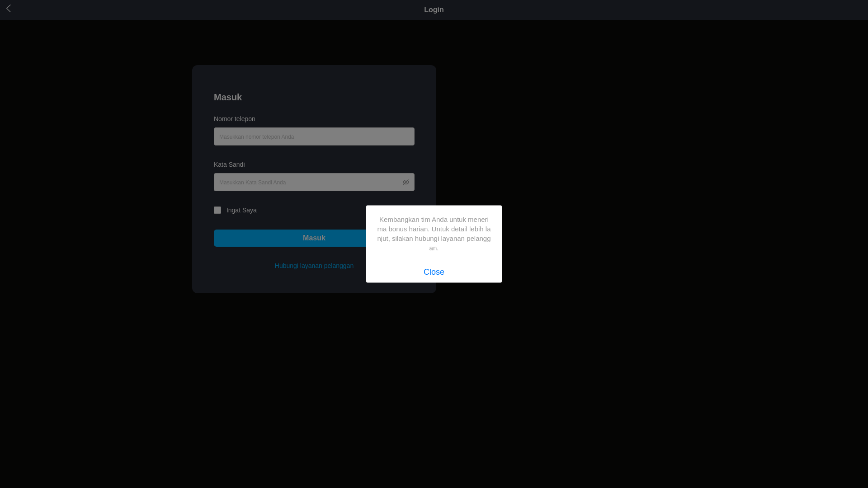The width and height of the screenshot is (868, 488).
Task: Focus the Nomor telepon input field
Action: tap(314, 136)
